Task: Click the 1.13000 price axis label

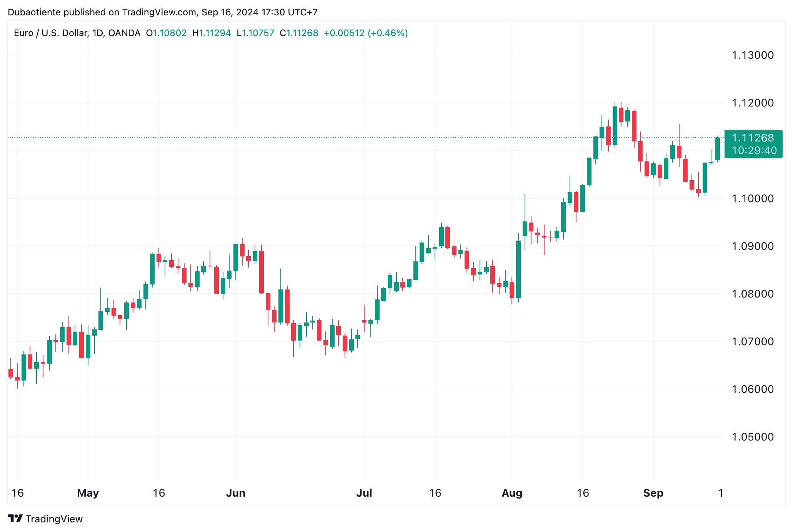Action: point(753,55)
